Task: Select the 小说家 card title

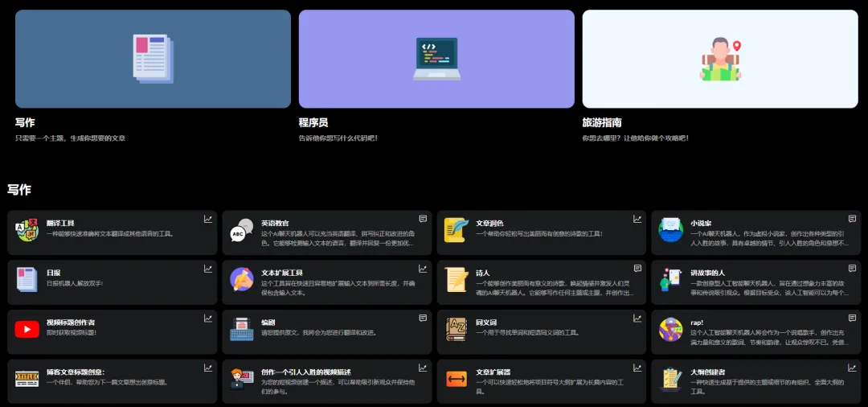Action: click(x=701, y=223)
